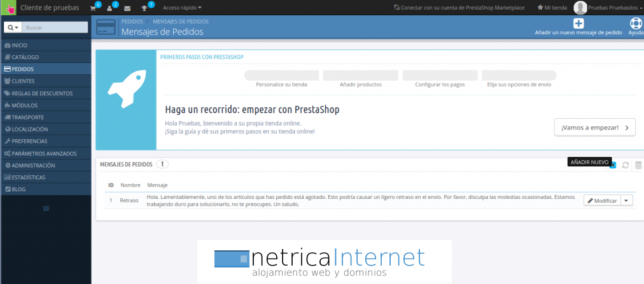This screenshot has height=284, width=644.
Task: Expand the Acceso rápido dropdown
Action: tap(182, 8)
